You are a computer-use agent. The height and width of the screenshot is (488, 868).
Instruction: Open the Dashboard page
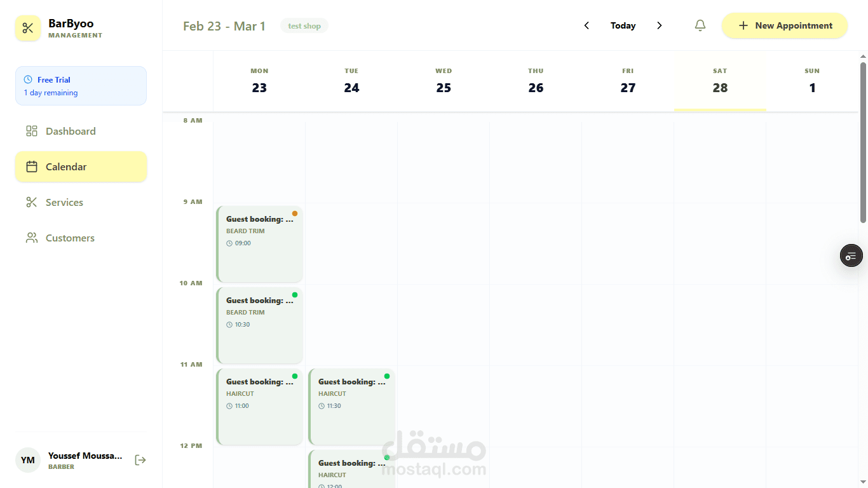[81, 131]
